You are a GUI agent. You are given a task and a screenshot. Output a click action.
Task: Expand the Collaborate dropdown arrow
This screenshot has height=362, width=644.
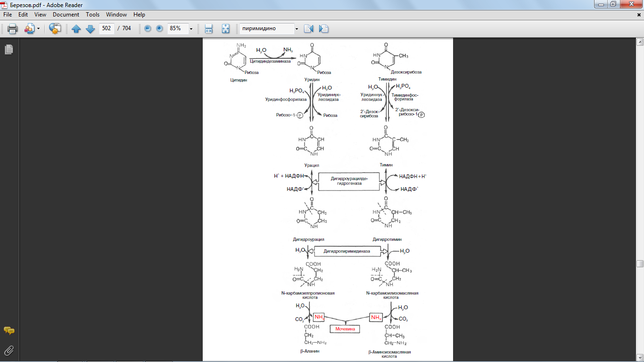pyautogui.click(x=39, y=29)
